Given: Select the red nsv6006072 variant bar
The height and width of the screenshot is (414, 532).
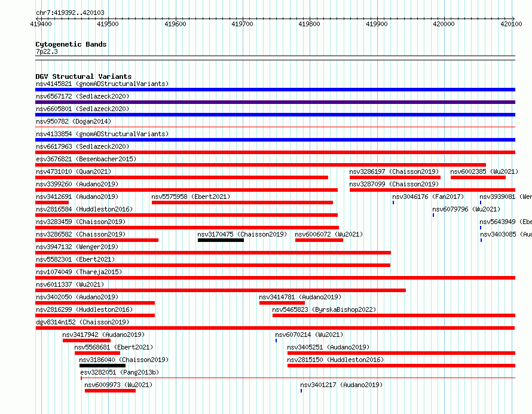Looking at the screenshot, I should click(319, 240).
